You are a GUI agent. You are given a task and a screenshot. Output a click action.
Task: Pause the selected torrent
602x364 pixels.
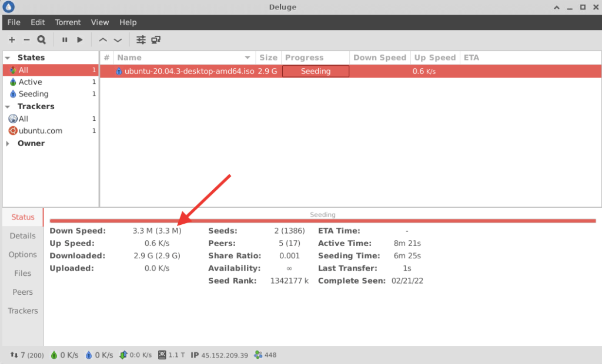(x=65, y=39)
